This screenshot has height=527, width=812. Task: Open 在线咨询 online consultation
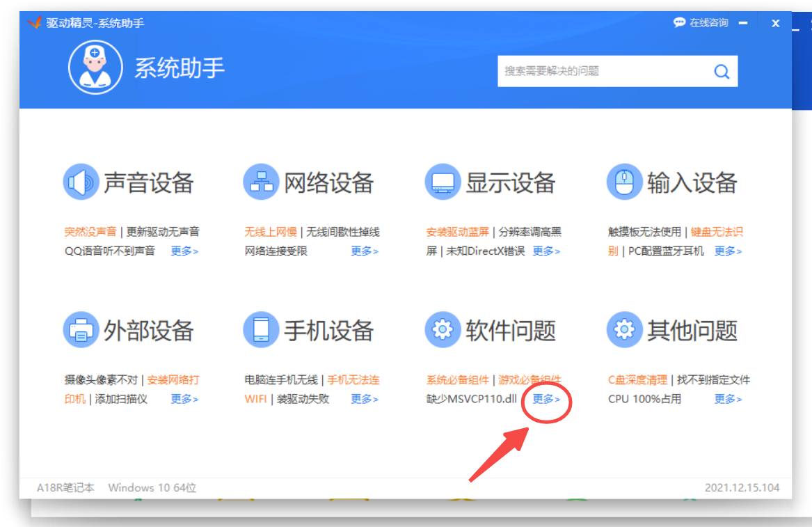[x=701, y=23]
